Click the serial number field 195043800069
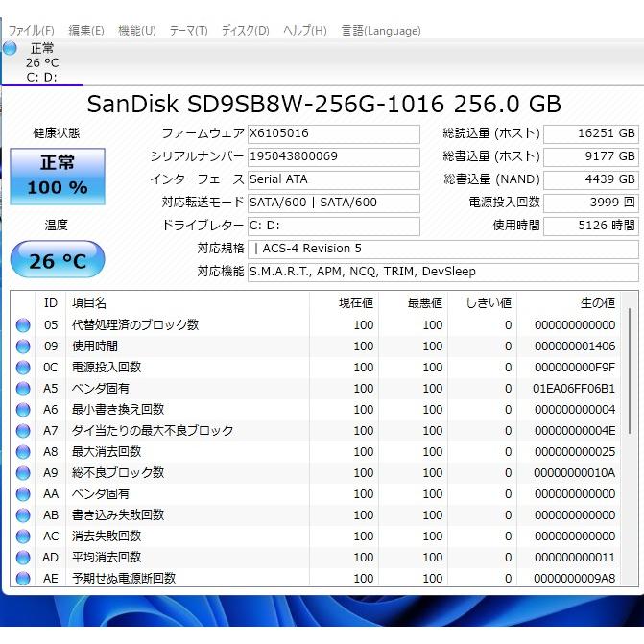The width and height of the screenshot is (644, 644). pyautogui.click(x=333, y=156)
